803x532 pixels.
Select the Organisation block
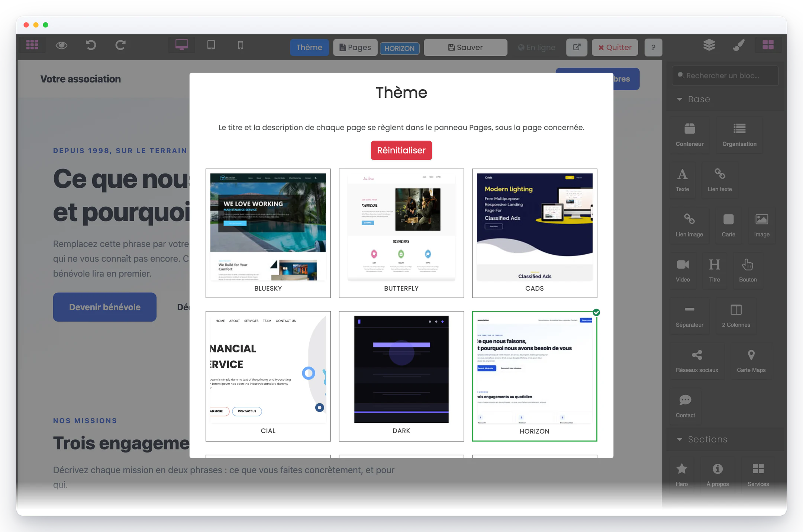coord(739,135)
